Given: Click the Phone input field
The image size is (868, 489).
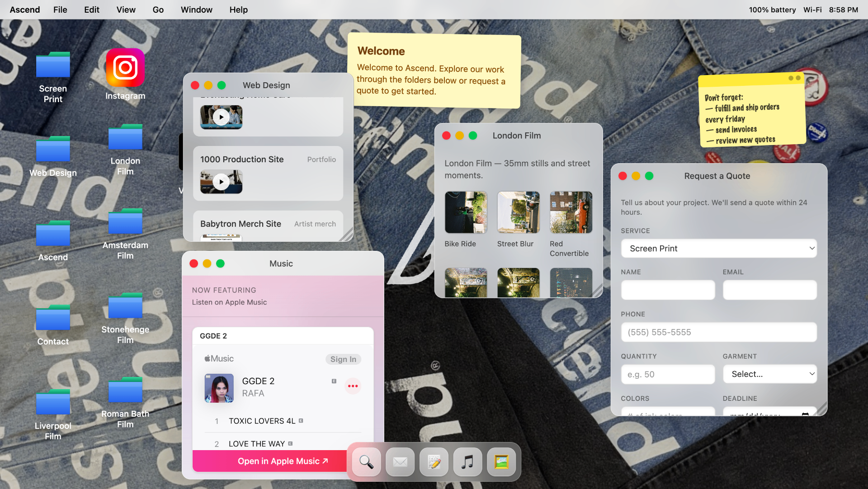Looking at the screenshot, I should pos(719,332).
